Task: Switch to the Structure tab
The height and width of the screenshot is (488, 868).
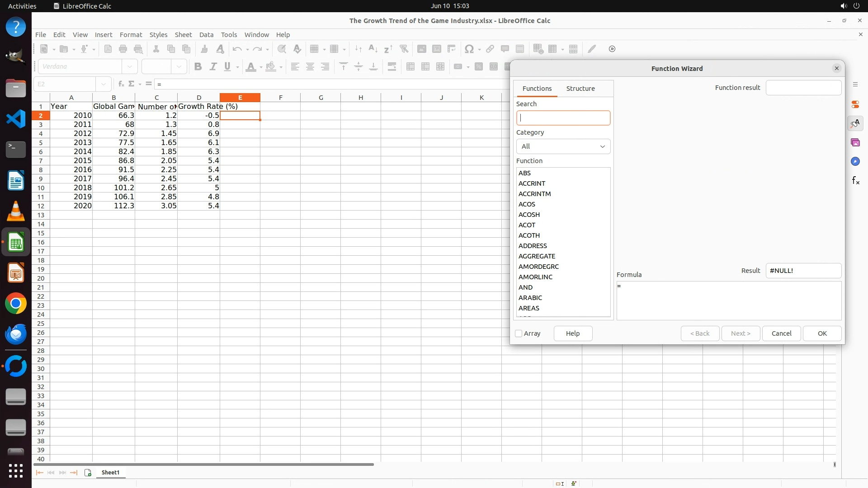Action: pyautogui.click(x=580, y=89)
